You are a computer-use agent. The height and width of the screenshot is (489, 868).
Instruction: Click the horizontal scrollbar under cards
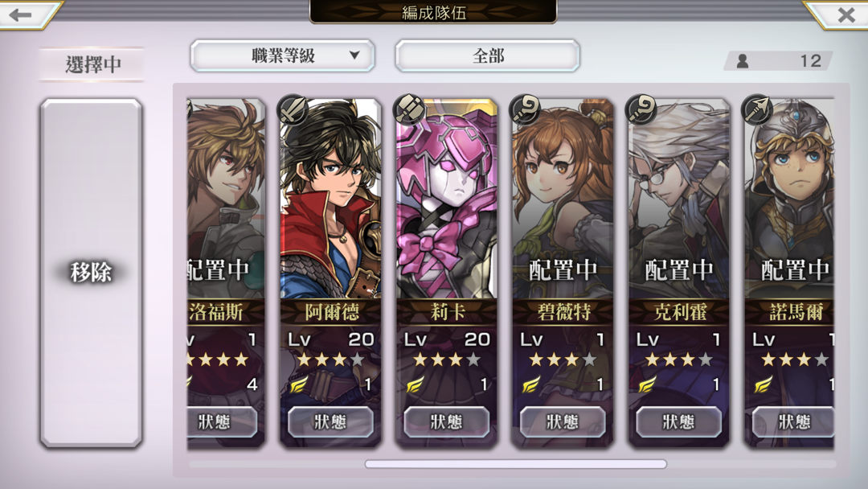[516, 464]
